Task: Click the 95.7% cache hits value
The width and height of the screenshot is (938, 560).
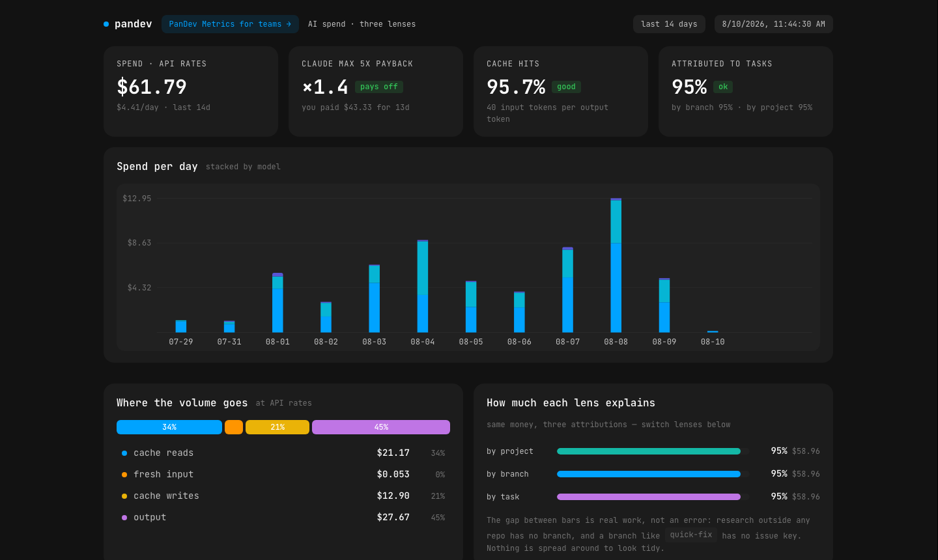Action: coord(516,87)
